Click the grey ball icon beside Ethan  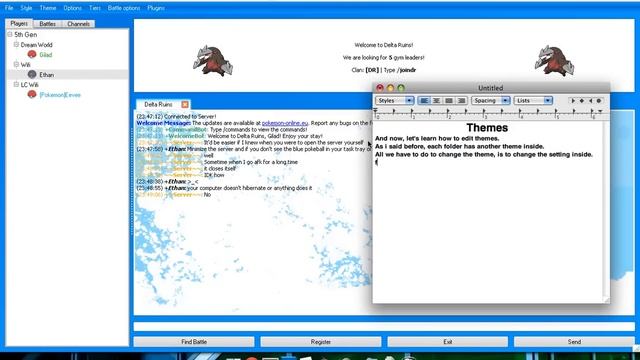pos(32,74)
